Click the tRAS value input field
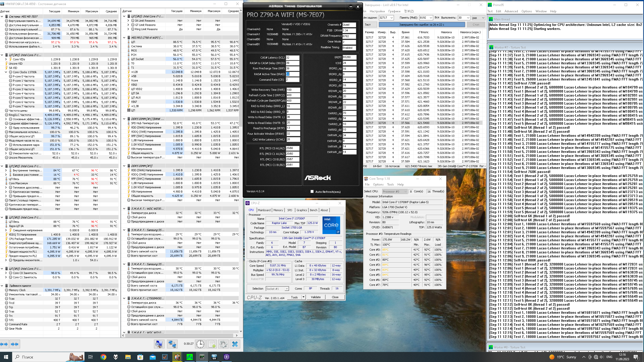644x362 pixels. [292, 74]
